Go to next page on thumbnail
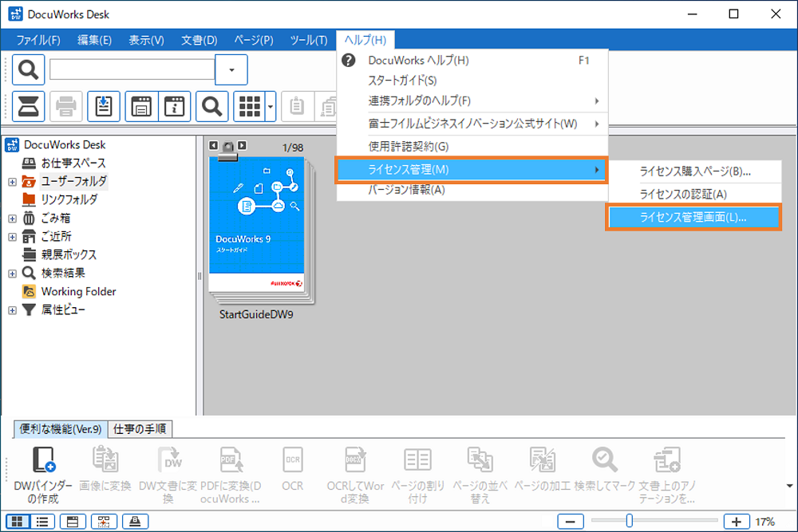This screenshot has width=798, height=532. (x=243, y=145)
